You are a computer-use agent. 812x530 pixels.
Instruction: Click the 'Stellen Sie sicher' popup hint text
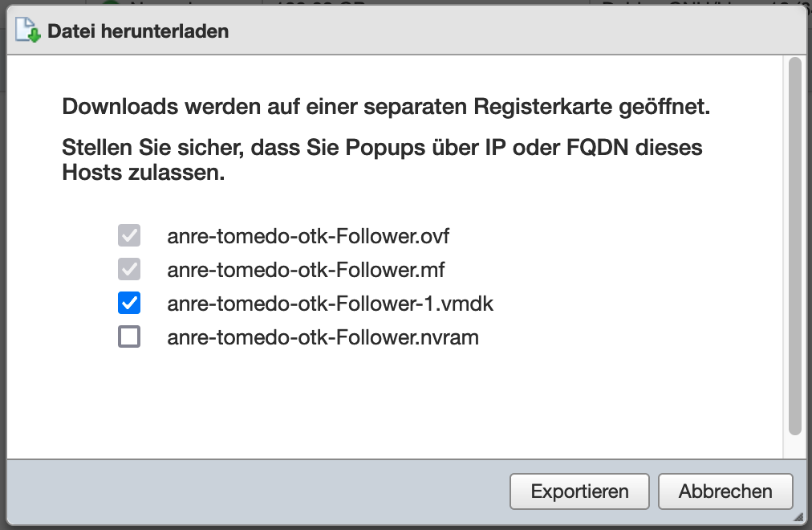click(x=382, y=160)
